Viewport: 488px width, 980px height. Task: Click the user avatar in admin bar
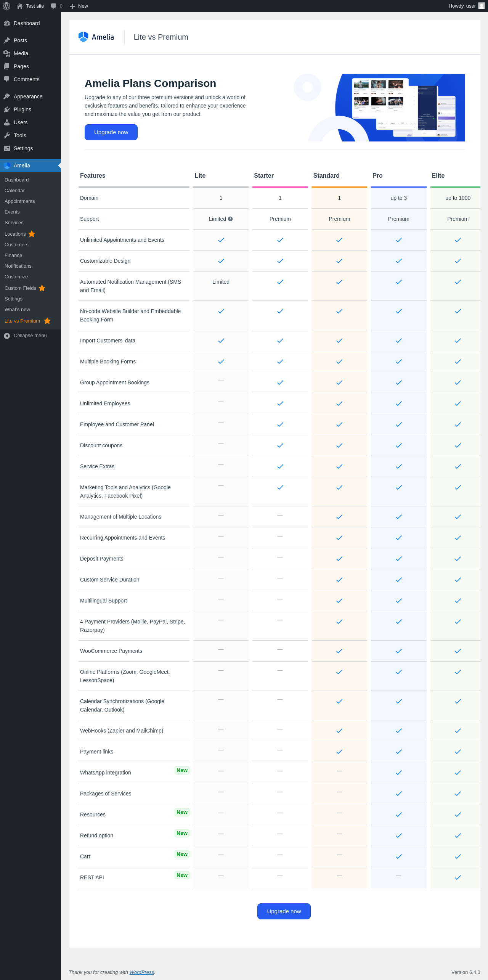[482, 6]
